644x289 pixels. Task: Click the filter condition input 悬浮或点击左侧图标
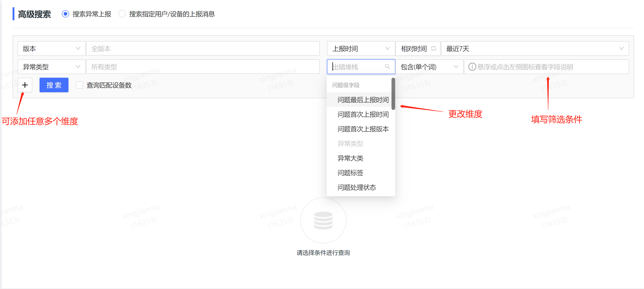click(546, 67)
